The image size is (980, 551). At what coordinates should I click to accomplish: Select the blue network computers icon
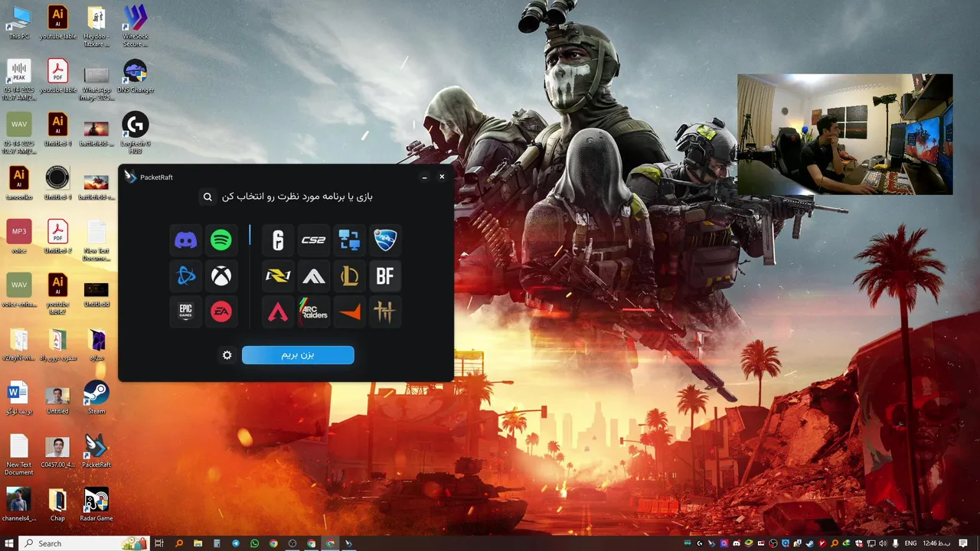point(349,240)
